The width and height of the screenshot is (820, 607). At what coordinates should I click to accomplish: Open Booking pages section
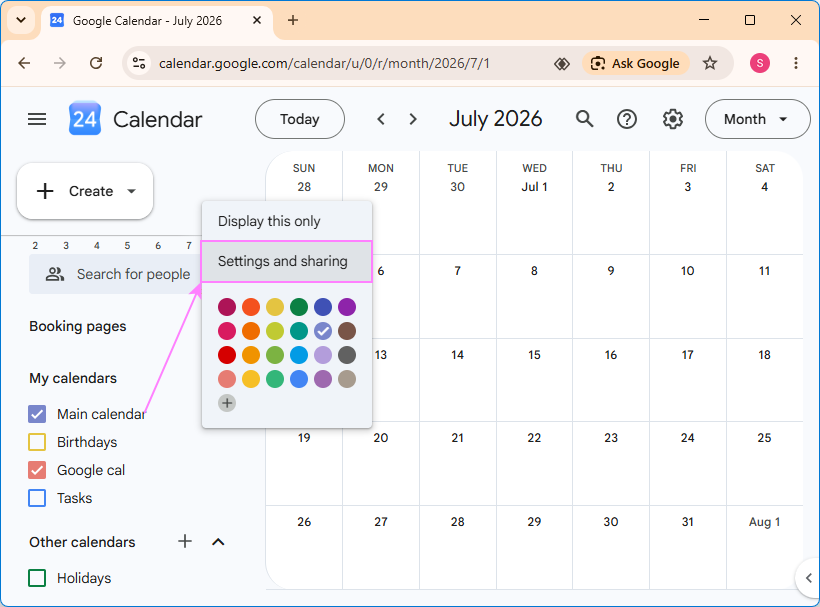pyautogui.click(x=77, y=326)
